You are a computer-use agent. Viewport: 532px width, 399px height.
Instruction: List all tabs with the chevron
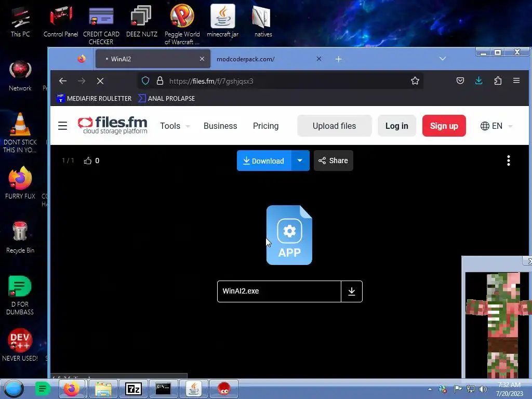(x=443, y=59)
